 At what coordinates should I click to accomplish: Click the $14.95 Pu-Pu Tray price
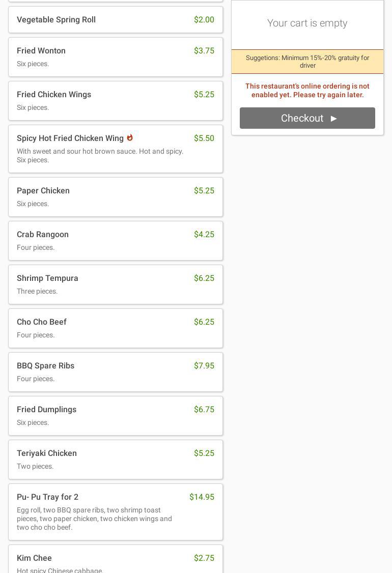(202, 497)
